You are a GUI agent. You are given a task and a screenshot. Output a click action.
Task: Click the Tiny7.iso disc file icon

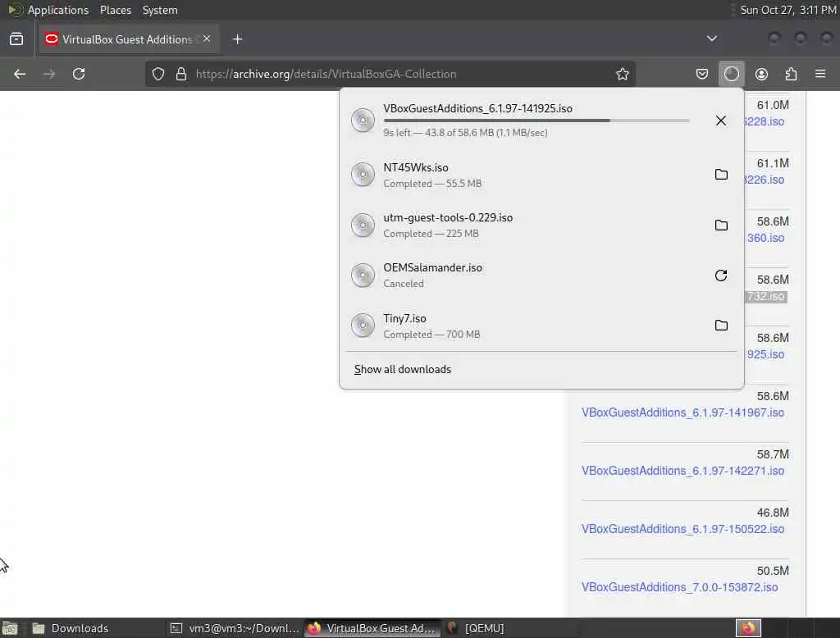coord(363,326)
